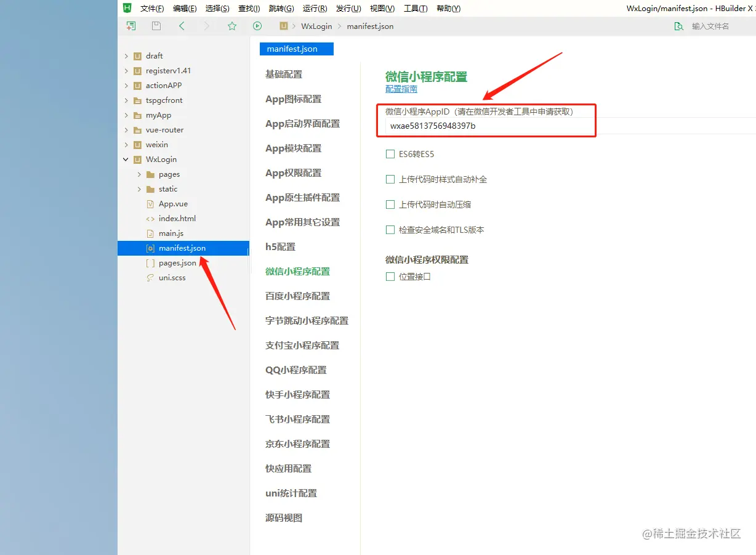The height and width of the screenshot is (555, 756).
Task: Enable 上传代码时样式自动补全 checkbox
Action: pos(390,179)
